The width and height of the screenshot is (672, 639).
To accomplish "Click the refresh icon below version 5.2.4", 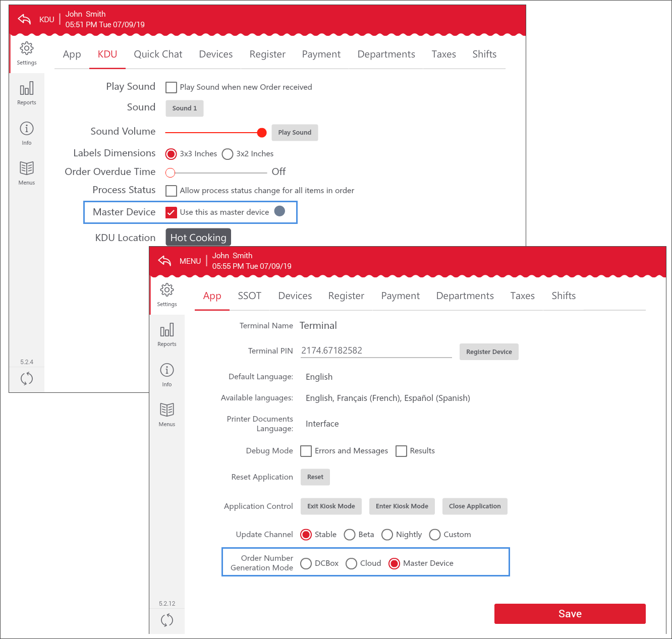I will (x=27, y=378).
